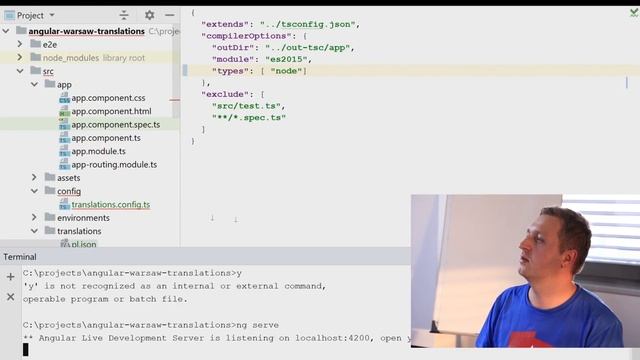The height and width of the screenshot is (360, 640).
Task: Click the CSS file icon of app.component.css
Action: pos(64,98)
